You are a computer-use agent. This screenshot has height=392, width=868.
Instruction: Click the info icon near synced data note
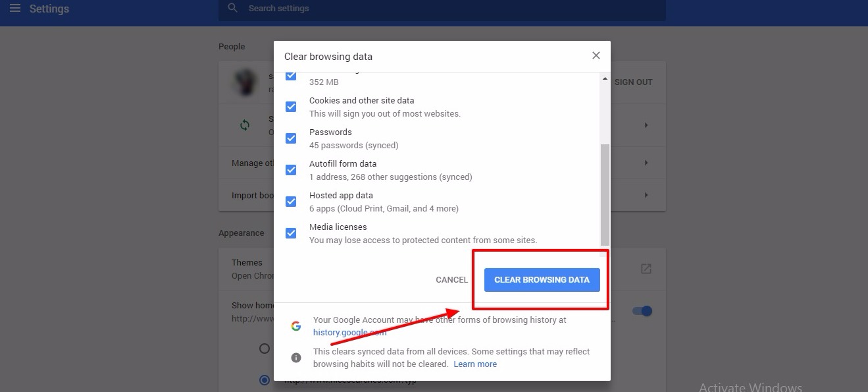click(296, 358)
